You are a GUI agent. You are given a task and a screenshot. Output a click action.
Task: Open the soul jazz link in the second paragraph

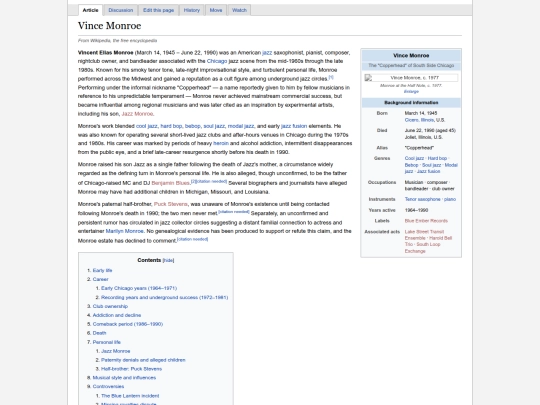tap(214, 126)
